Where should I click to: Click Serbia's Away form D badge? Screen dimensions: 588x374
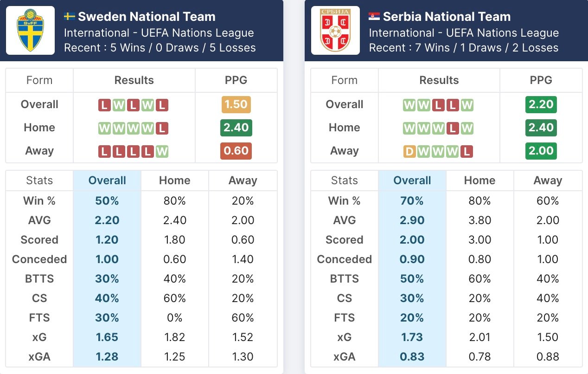pyautogui.click(x=409, y=151)
